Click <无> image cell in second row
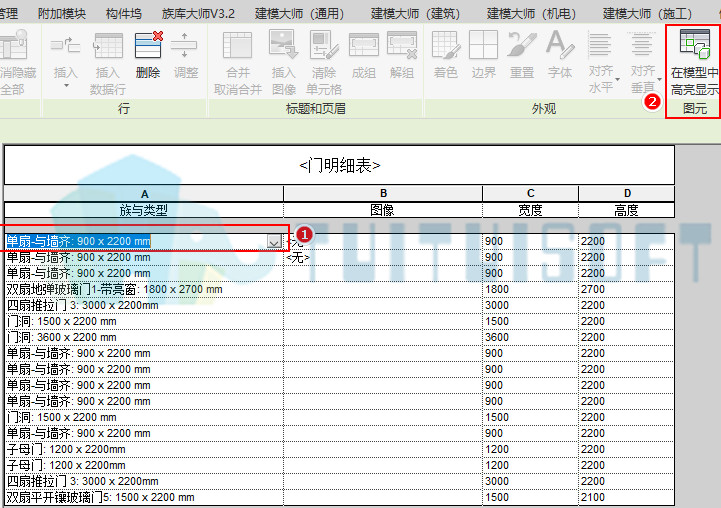This screenshot has width=721, height=508. [383, 257]
